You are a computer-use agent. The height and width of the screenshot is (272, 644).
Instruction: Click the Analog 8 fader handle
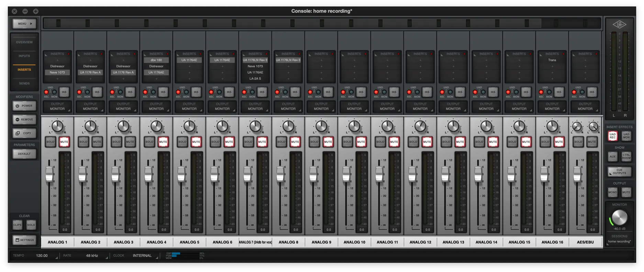tap(280, 174)
